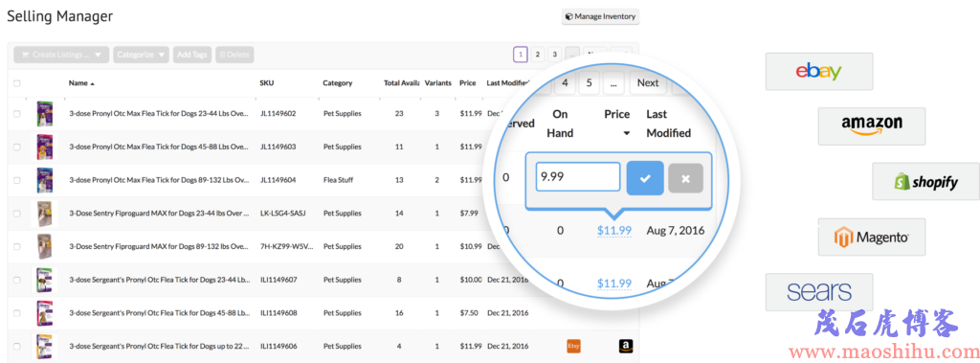Check row for SKU JL1149602
Screen dimensions: 980x363
click(x=17, y=114)
